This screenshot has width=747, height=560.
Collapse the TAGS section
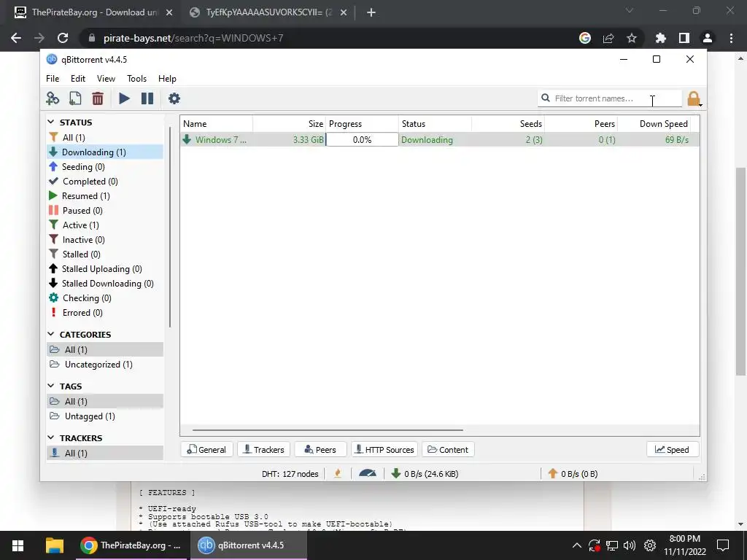click(51, 386)
